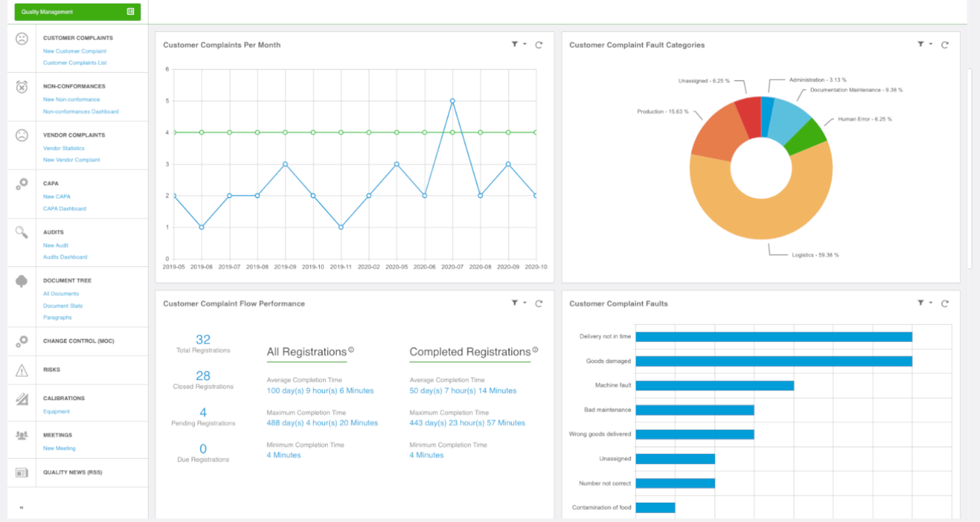Open Change Control (MOC) section
980x522 pixels.
pos(78,341)
